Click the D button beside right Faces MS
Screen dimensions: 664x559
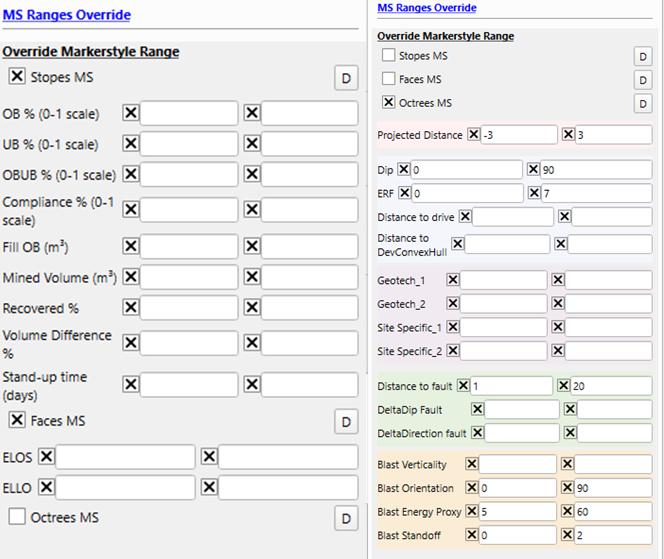click(643, 80)
